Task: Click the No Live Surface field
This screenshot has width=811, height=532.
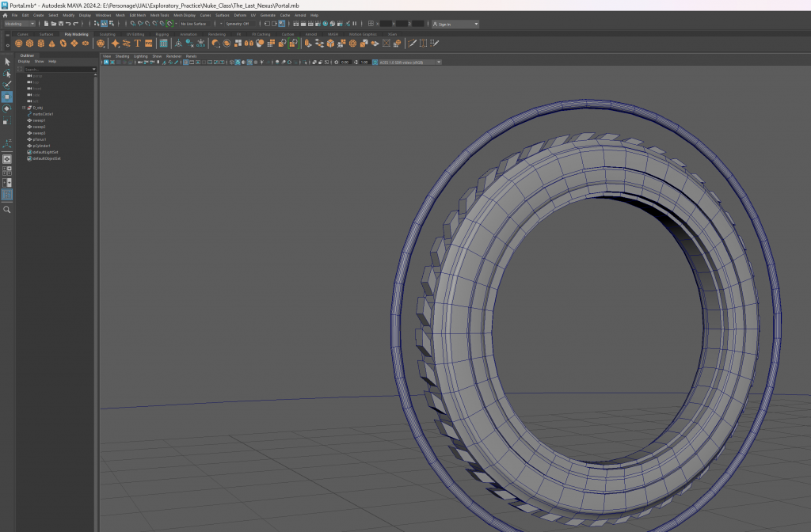Action: coord(193,24)
